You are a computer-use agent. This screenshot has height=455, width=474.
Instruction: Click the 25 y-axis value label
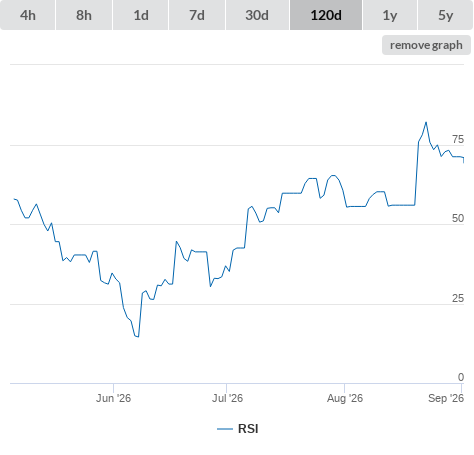[458, 298]
